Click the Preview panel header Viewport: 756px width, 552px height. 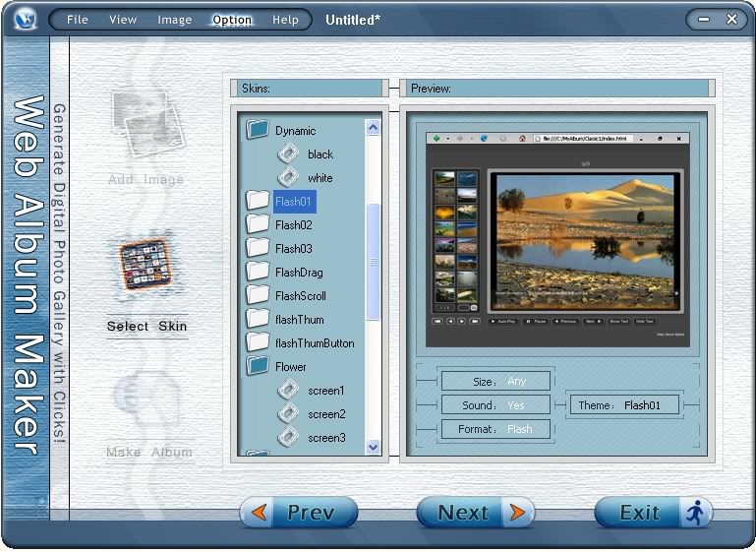556,89
